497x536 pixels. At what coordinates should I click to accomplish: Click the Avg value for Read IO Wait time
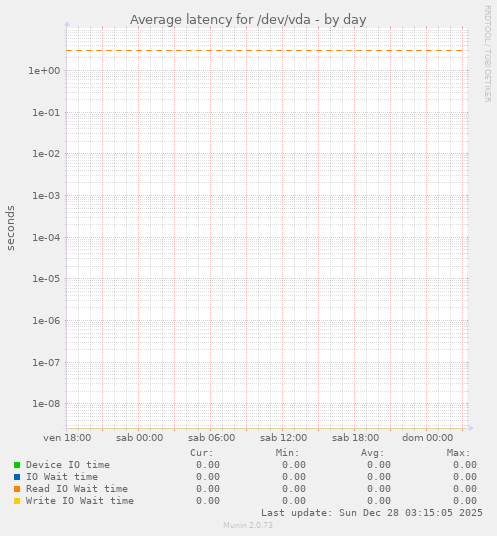379,489
